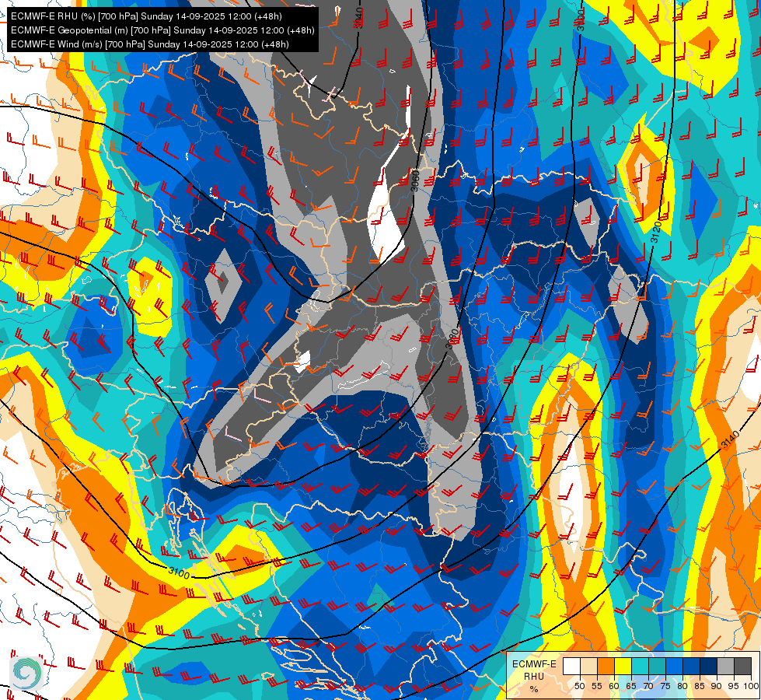
Task: Click the legend value "70"
Action: [x=648, y=686]
